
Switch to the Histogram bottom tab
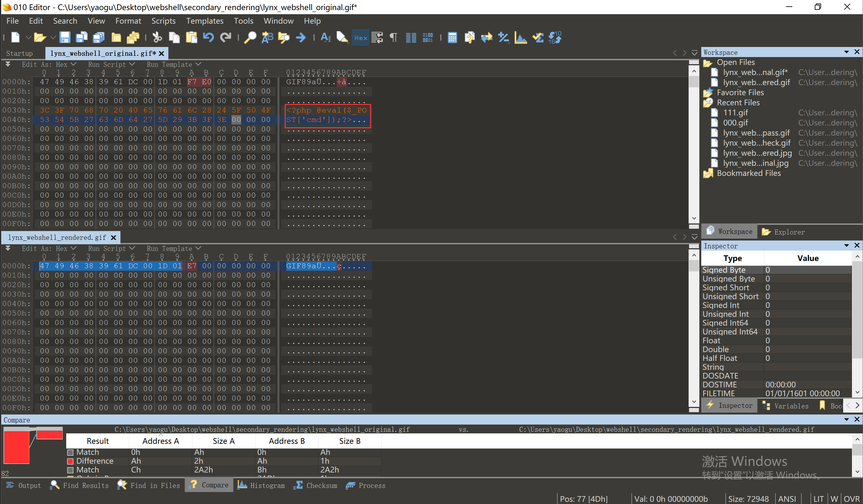click(x=261, y=485)
